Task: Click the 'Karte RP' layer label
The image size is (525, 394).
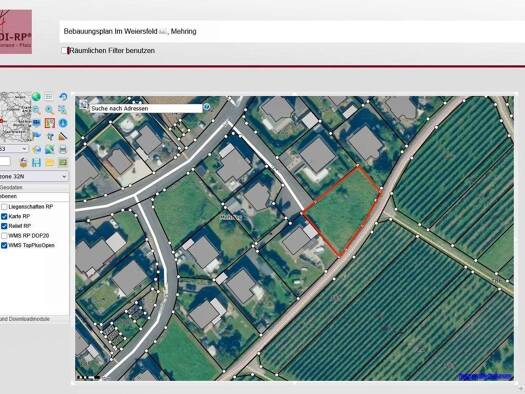Action: (19, 216)
